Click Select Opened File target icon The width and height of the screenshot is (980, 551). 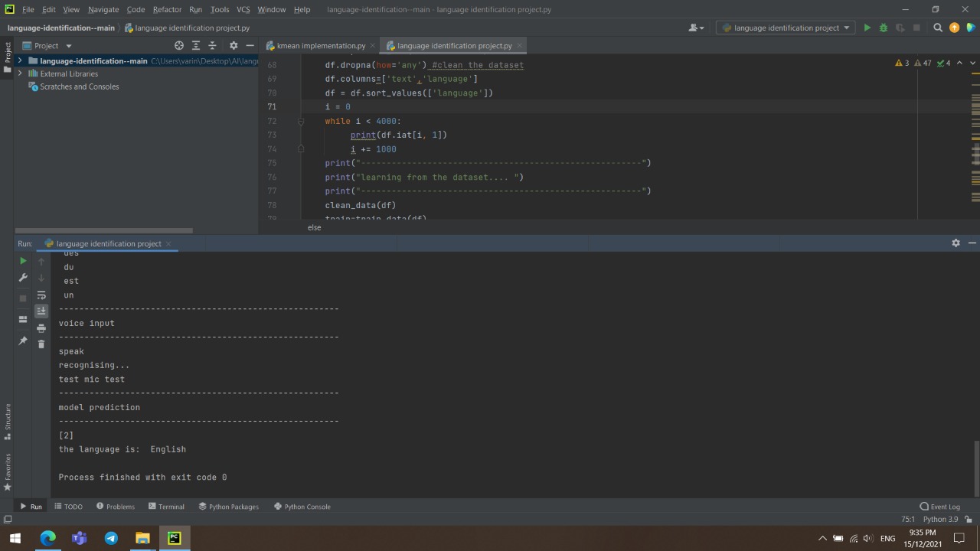[x=179, y=46]
